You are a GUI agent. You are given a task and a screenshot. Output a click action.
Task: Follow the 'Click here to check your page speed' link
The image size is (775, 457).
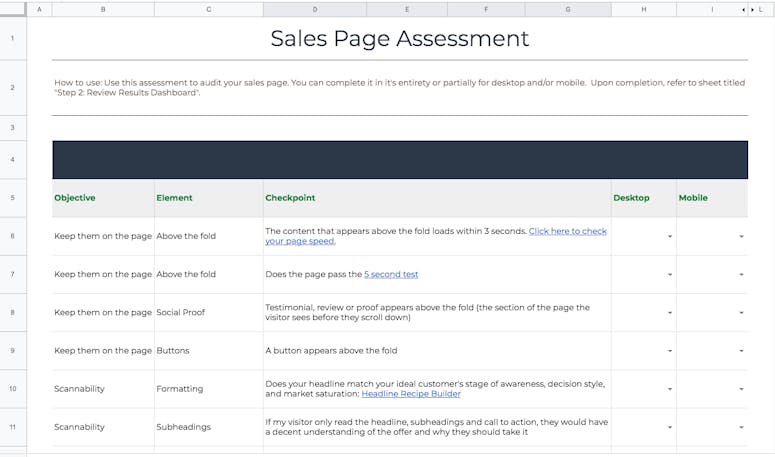[567, 231]
